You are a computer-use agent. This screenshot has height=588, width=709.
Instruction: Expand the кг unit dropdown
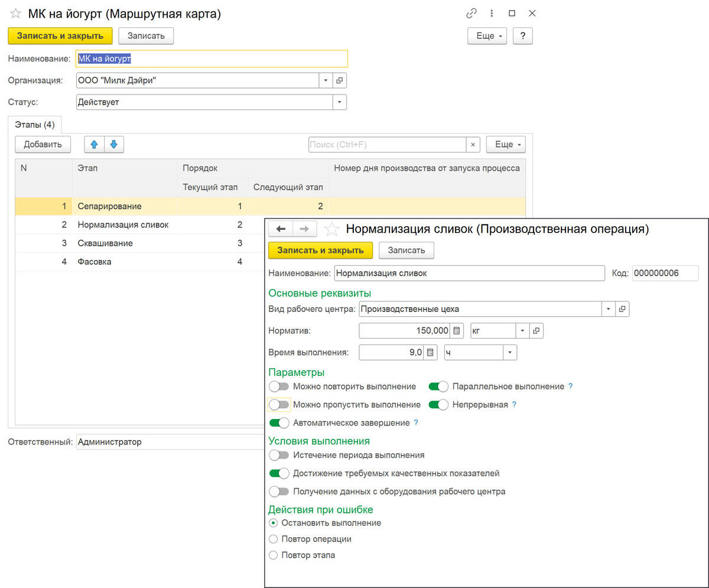coord(523,330)
